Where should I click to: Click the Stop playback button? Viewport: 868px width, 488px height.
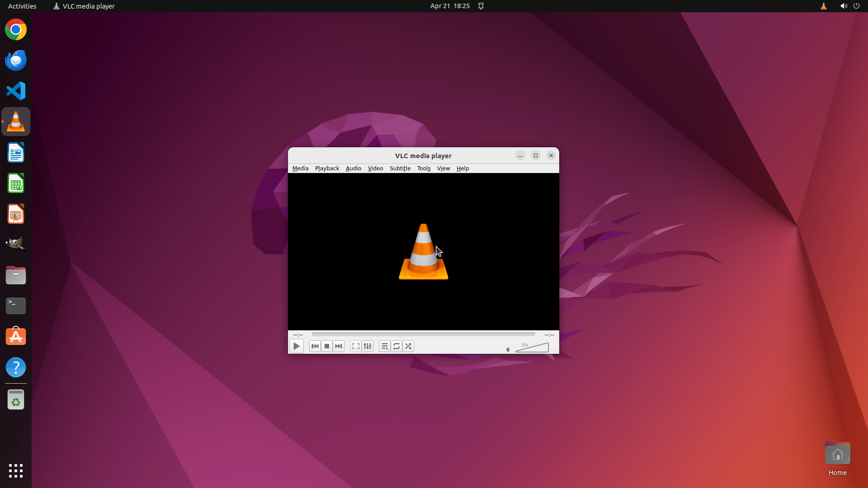coord(327,346)
